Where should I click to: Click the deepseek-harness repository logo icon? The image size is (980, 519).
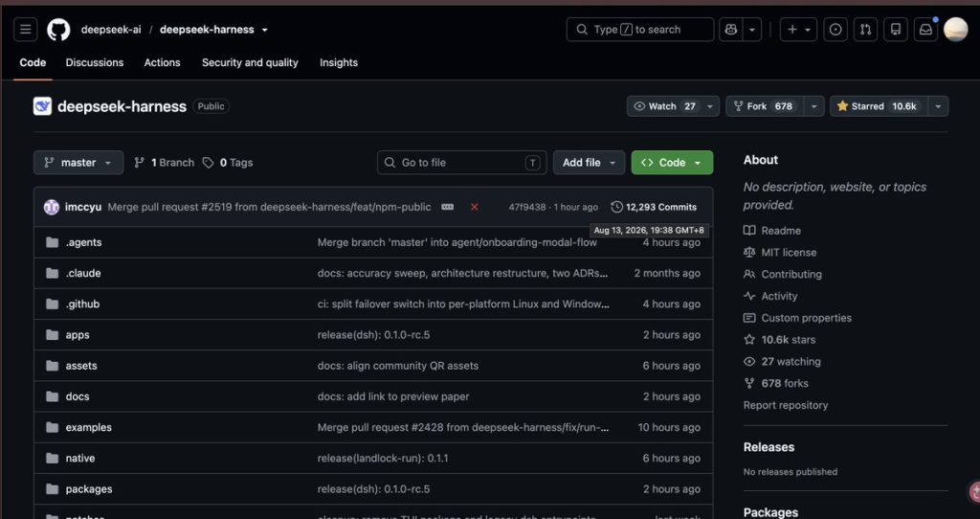(42, 106)
